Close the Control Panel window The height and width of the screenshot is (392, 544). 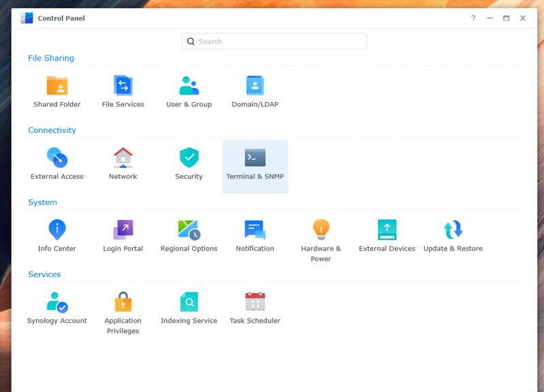click(522, 18)
